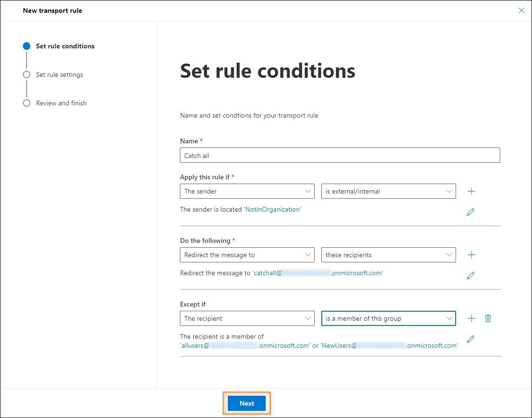Image resolution: width=532 pixels, height=418 pixels.
Task: Open the NewUsers group address link
Action: (389, 345)
